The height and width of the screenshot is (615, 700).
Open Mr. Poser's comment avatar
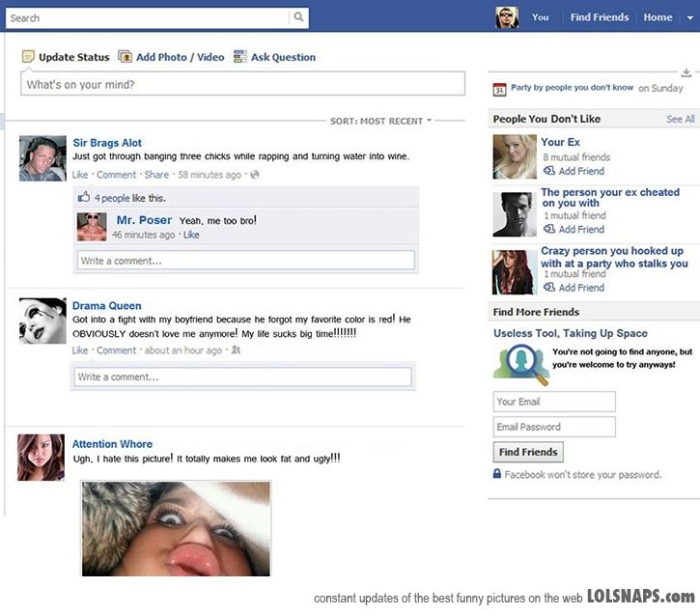(92, 227)
